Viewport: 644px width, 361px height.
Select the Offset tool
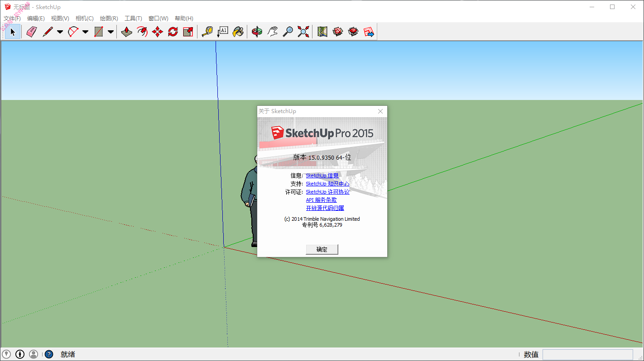142,32
